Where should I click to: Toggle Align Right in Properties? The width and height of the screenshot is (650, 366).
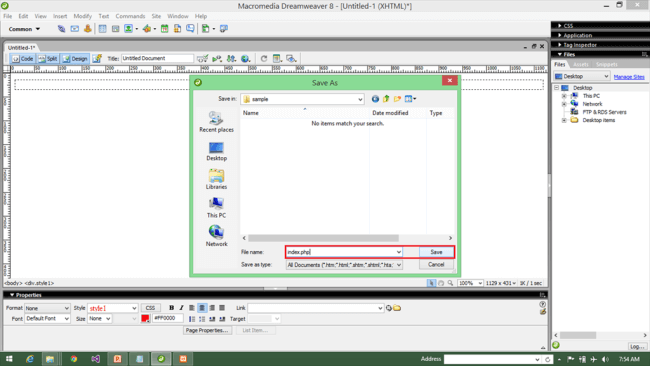point(212,308)
